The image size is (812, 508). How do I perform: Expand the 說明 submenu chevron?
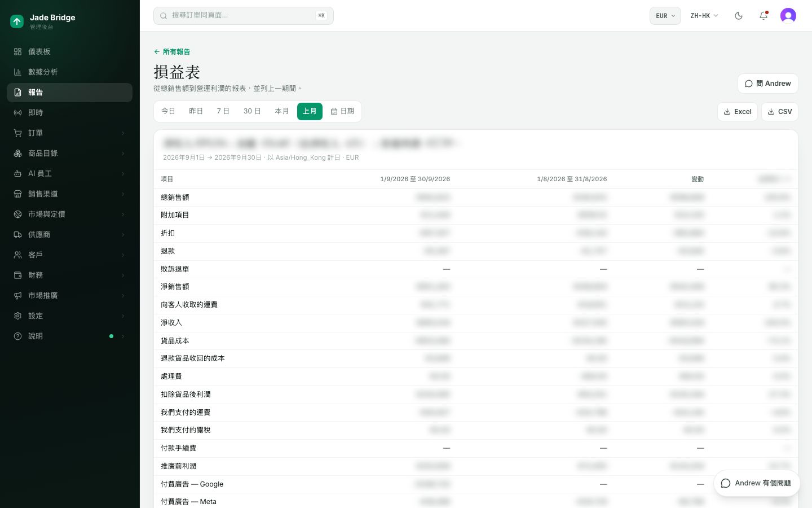[x=123, y=336]
